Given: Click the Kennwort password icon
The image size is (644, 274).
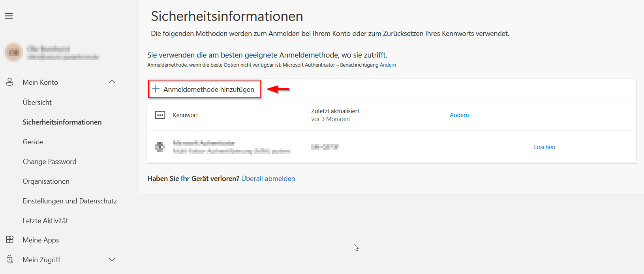Looking at the screenshot, I should tap(160, 115).
